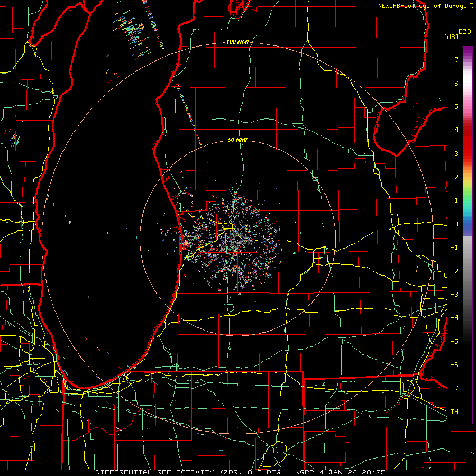Click "DIFFERENTIAL REFLECTIVITY (ZDR)" in the caption
This screenshot has width=476, height=476.
(x=170, y=472)
